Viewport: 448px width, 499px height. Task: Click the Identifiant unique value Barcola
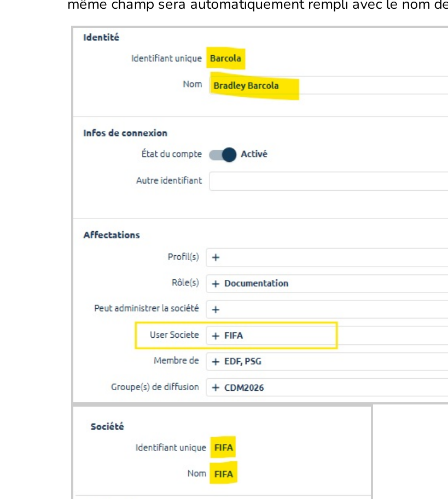[225, 58]
